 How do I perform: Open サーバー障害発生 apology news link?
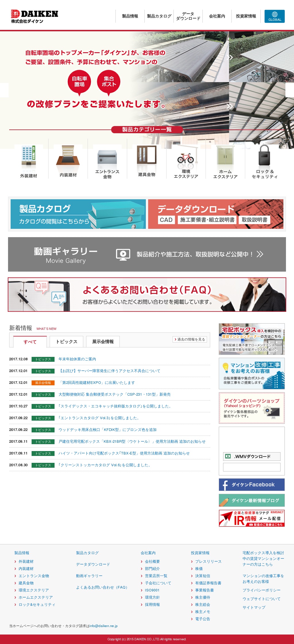pyautogui.click(x=109, y=371)
